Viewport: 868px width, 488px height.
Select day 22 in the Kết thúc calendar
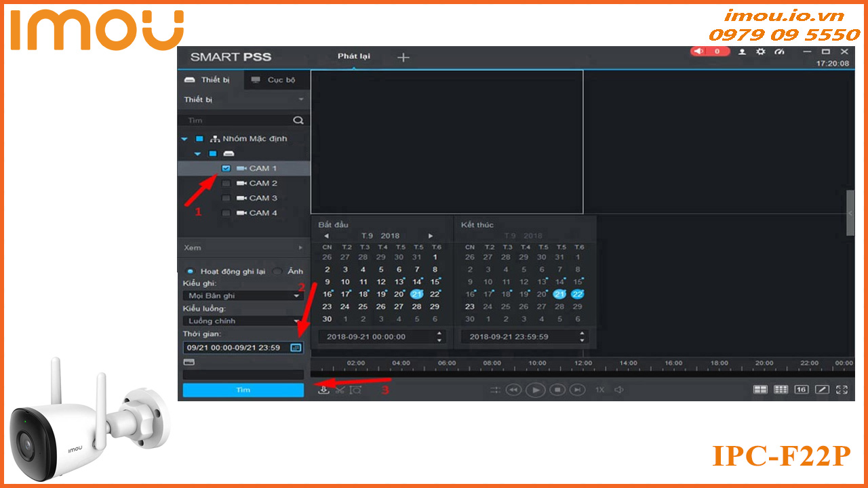(577, 294)
